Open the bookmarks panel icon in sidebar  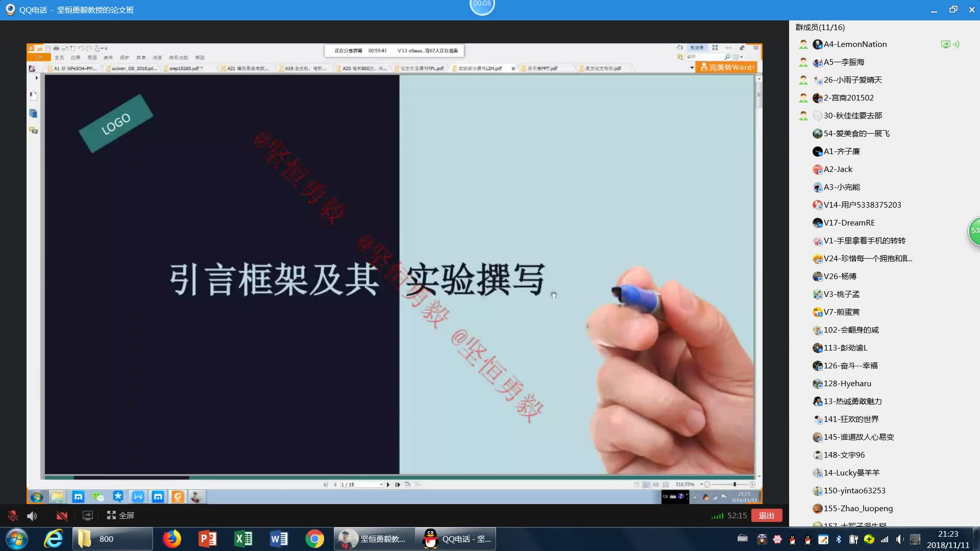[33, 95]
